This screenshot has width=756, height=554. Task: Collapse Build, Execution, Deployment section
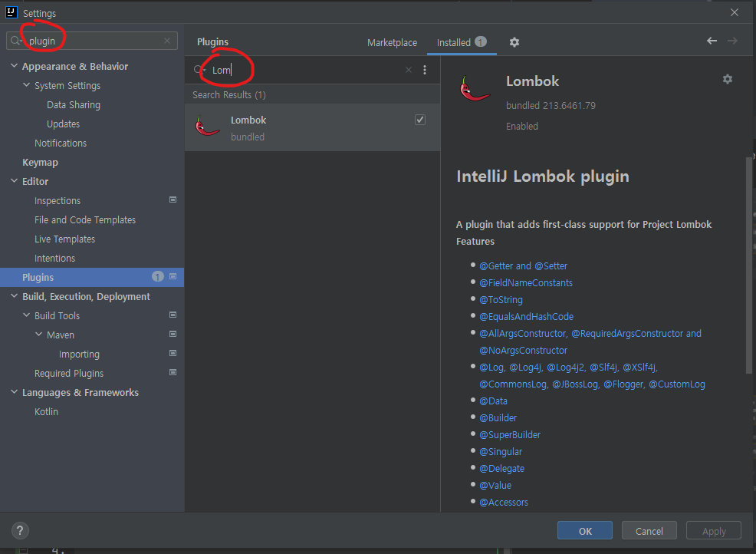point(14,296)
